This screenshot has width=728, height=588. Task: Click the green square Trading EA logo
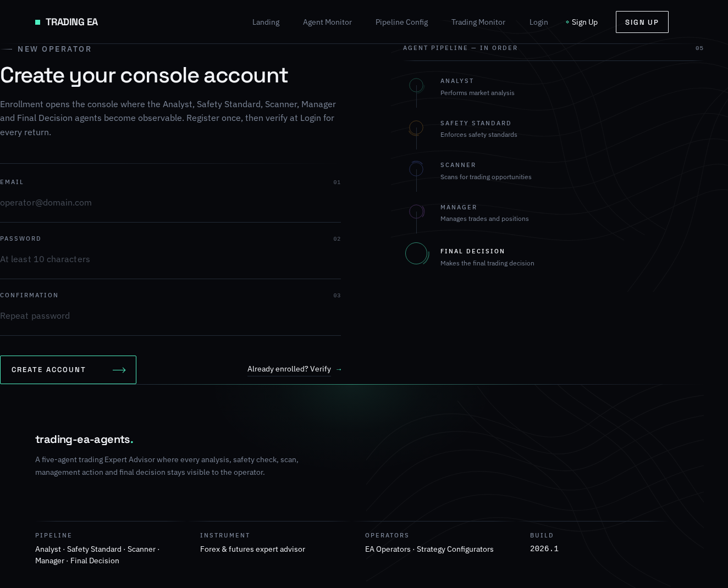[37, 22]
